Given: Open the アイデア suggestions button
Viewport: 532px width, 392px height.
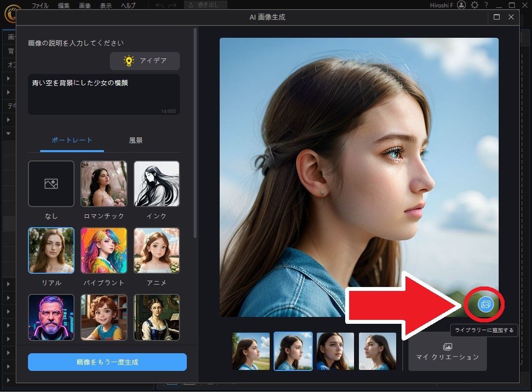Looking at the screenshot, I should point(145,61).
